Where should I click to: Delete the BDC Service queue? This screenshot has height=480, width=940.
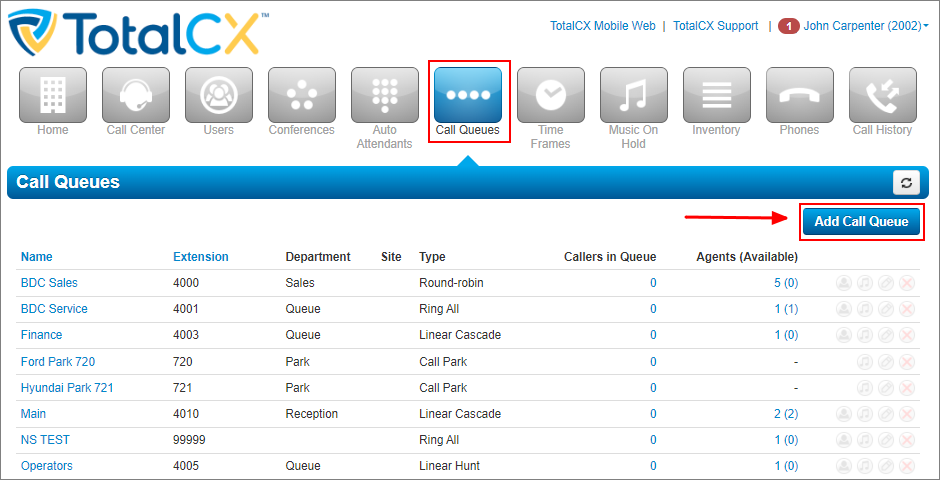(x=907, y=309)
